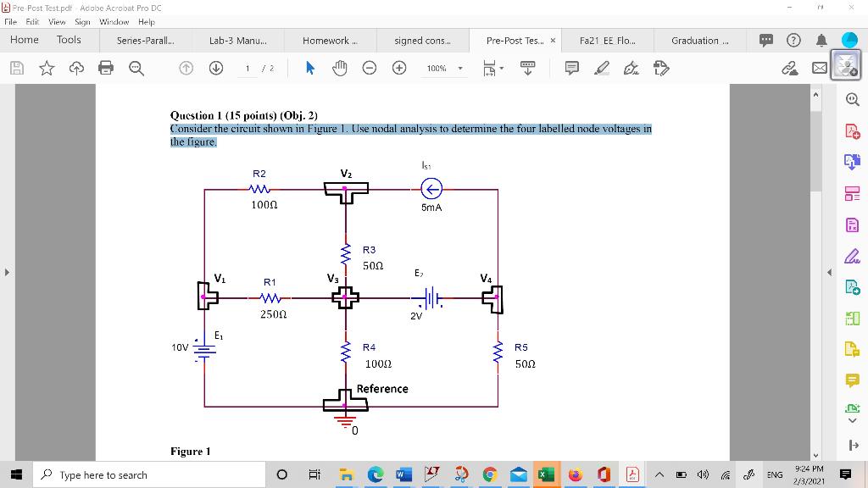Zoom in with the plus button

[x=399, y=68]
